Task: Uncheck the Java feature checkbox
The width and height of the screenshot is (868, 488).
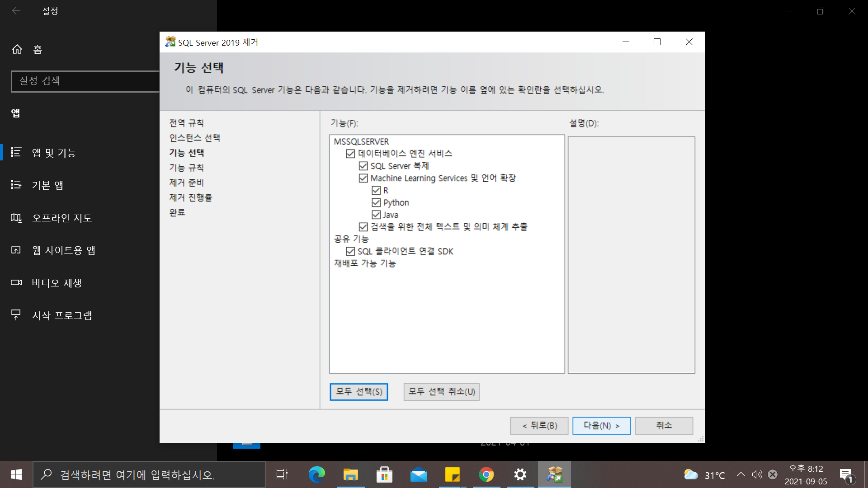Action: (376, 215)
